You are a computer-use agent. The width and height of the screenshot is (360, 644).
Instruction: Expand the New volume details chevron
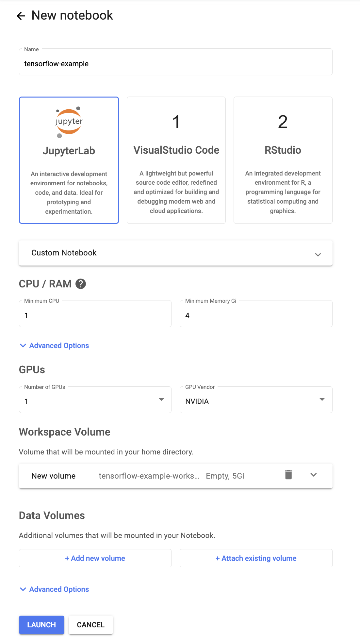[314, 475]
